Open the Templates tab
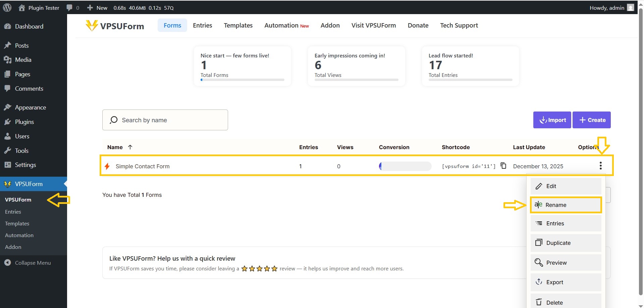Viewport: 644px width, 308px height. coord(238,26)
